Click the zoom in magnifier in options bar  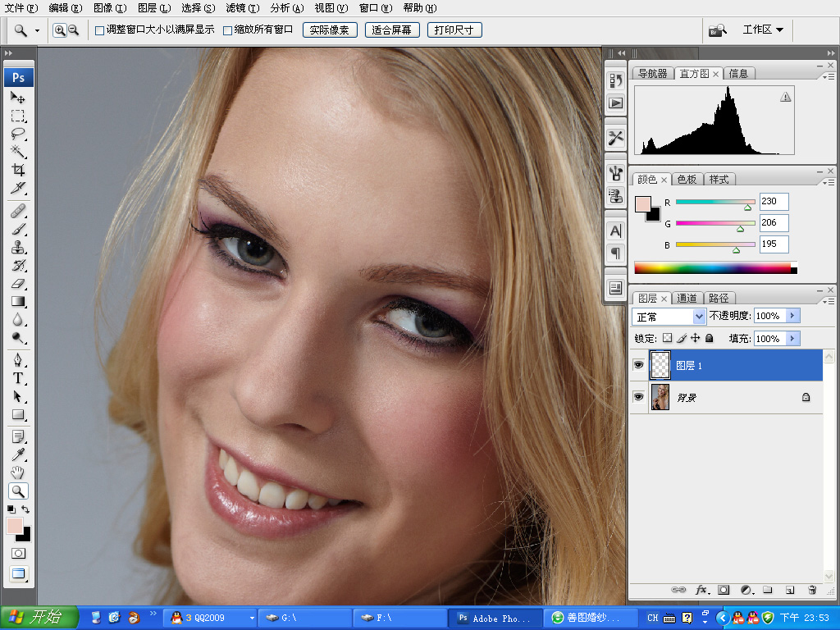59,30
